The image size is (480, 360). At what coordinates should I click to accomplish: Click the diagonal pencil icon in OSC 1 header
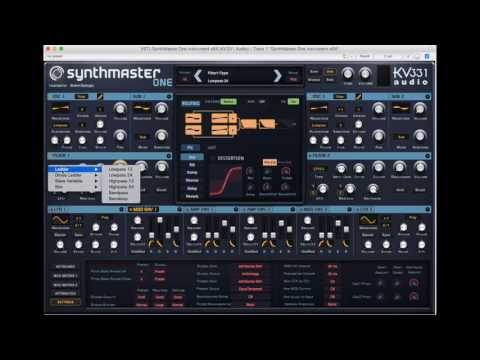pos(100,97)
